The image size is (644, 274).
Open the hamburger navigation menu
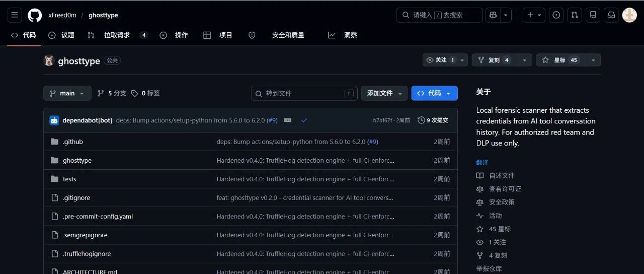15,15
